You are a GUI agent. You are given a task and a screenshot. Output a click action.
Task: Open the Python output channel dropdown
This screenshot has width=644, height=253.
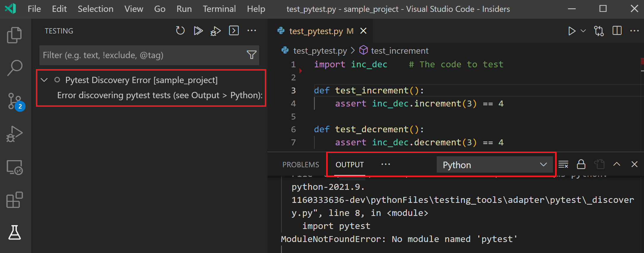pyautogui.click(x=494, y=165)
